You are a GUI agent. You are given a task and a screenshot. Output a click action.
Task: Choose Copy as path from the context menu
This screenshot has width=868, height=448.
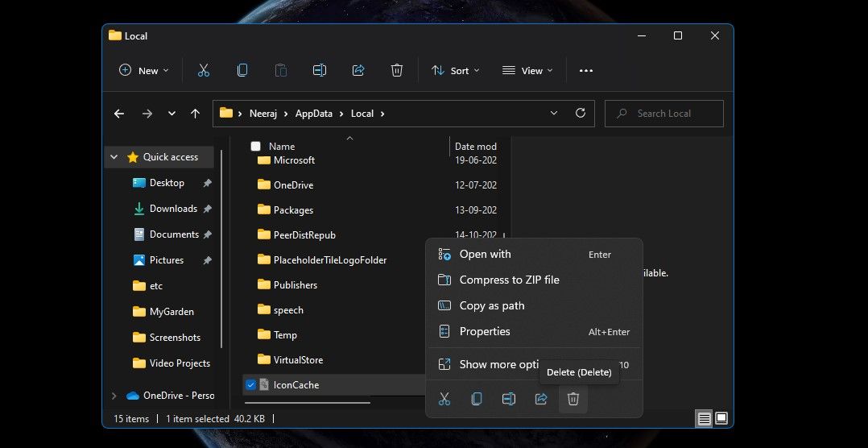pos(491,306)
